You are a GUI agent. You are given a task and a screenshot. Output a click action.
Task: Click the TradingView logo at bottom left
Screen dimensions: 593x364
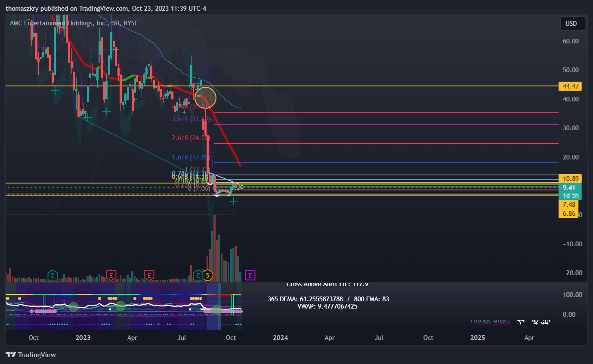tap(31, 355)
